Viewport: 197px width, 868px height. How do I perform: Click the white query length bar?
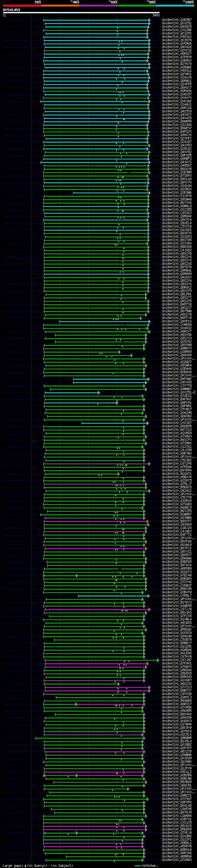81,12
